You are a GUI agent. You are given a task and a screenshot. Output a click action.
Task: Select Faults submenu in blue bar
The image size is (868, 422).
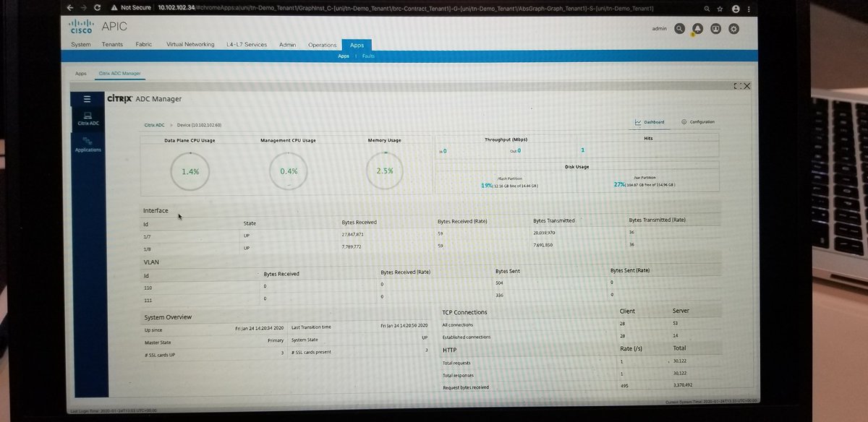(368, 56)
